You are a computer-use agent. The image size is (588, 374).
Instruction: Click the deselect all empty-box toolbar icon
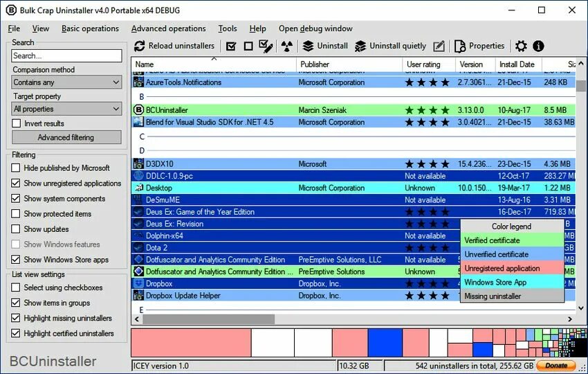[x=248, y=46]
